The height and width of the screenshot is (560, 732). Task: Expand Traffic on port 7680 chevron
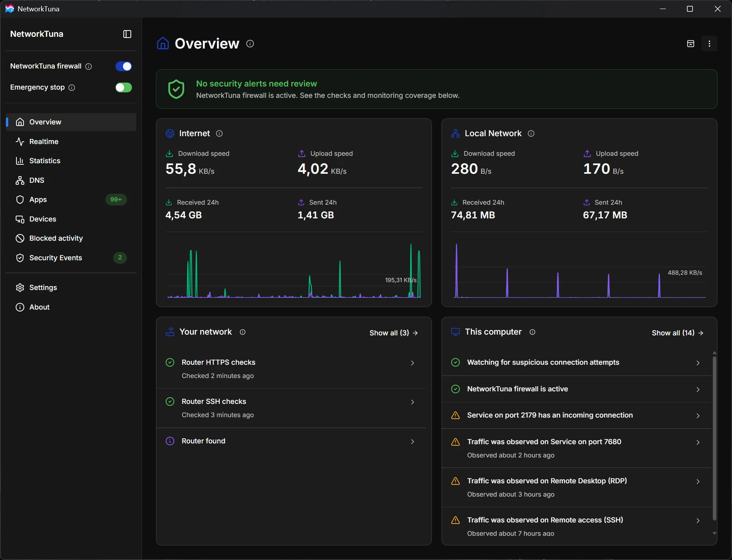[698, 443]
